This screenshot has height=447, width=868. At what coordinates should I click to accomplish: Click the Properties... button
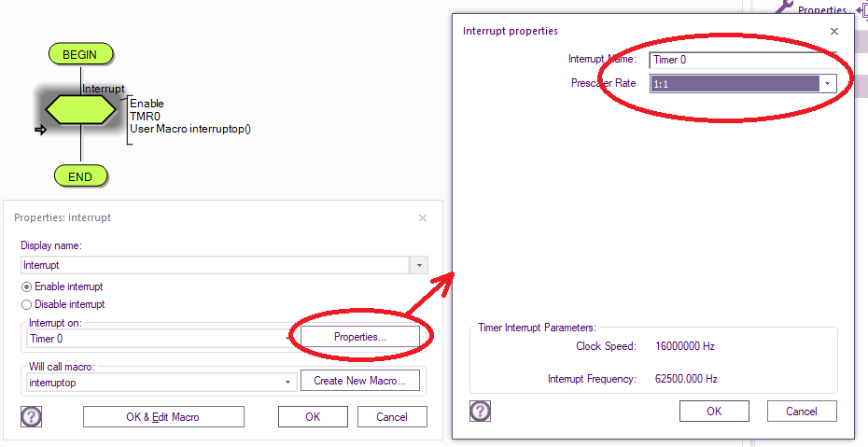coord(360,337)
